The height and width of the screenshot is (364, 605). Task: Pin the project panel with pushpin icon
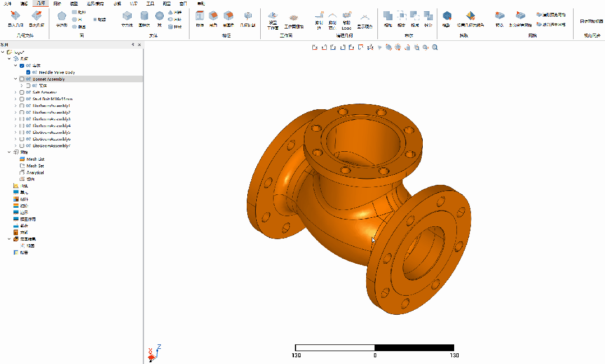[133, 45]
